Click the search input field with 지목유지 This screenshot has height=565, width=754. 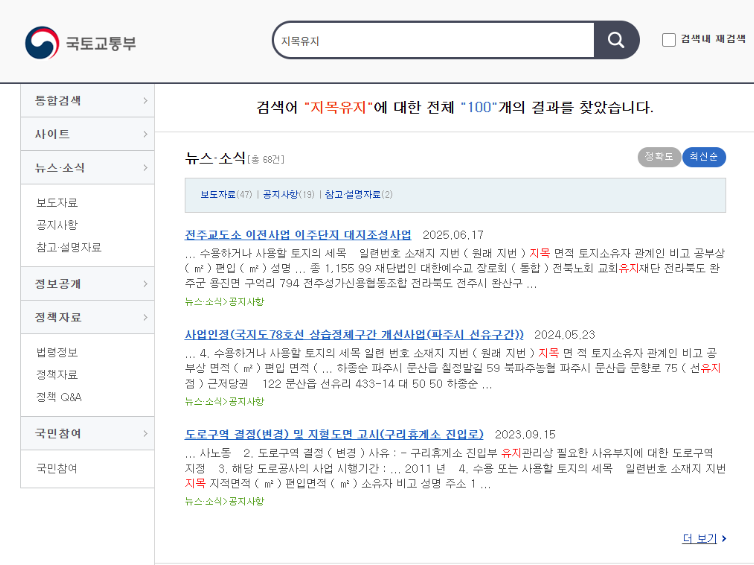pyautogui.click(x=432, y=41)
